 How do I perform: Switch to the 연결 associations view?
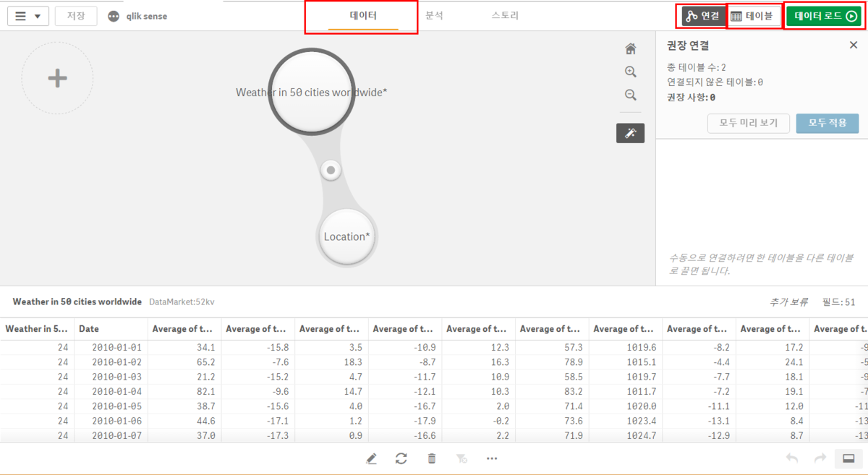(x=702, y=17)
